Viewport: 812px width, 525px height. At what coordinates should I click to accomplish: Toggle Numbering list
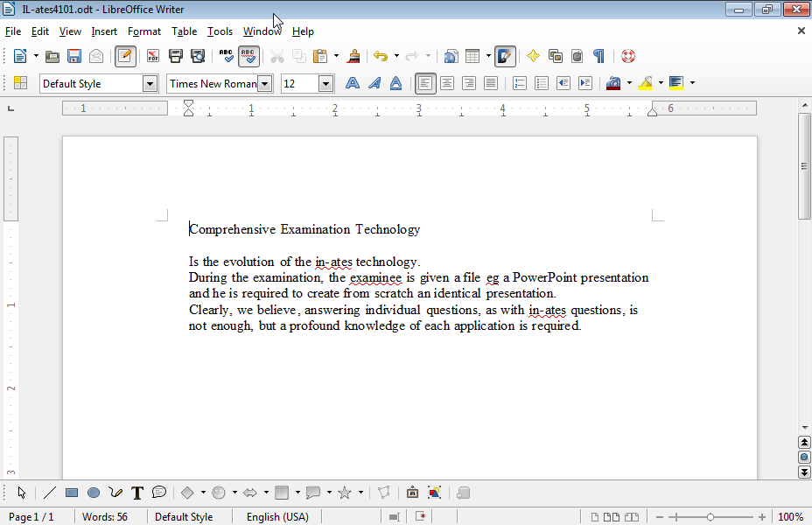point(520,83)
